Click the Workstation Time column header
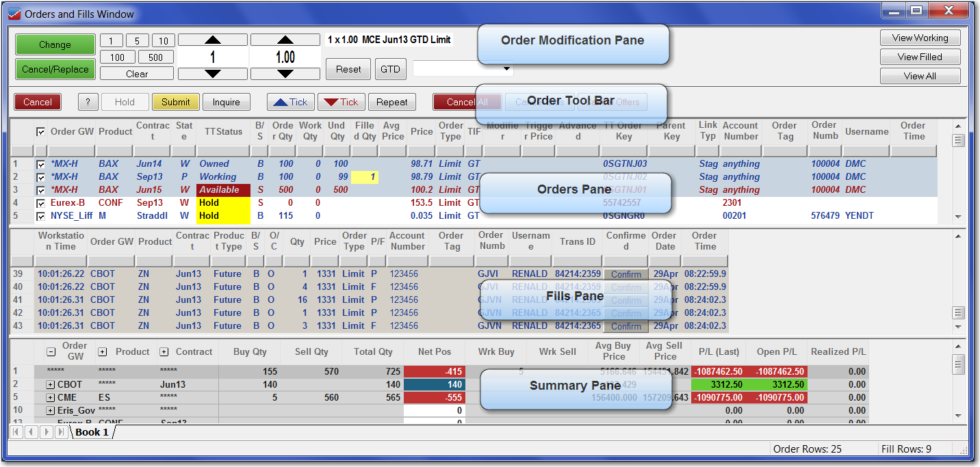 [x=60, y=241]
